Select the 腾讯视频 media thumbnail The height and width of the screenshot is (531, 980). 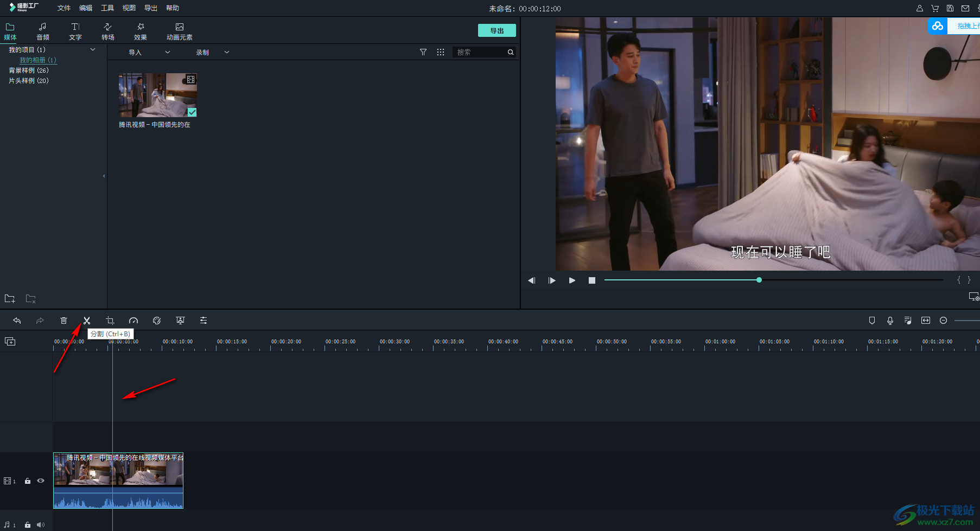coord(158,95)
